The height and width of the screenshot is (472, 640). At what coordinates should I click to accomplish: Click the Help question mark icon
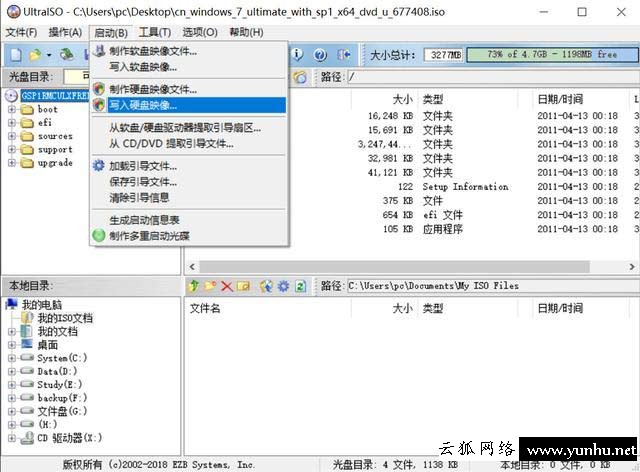(320, 55)
